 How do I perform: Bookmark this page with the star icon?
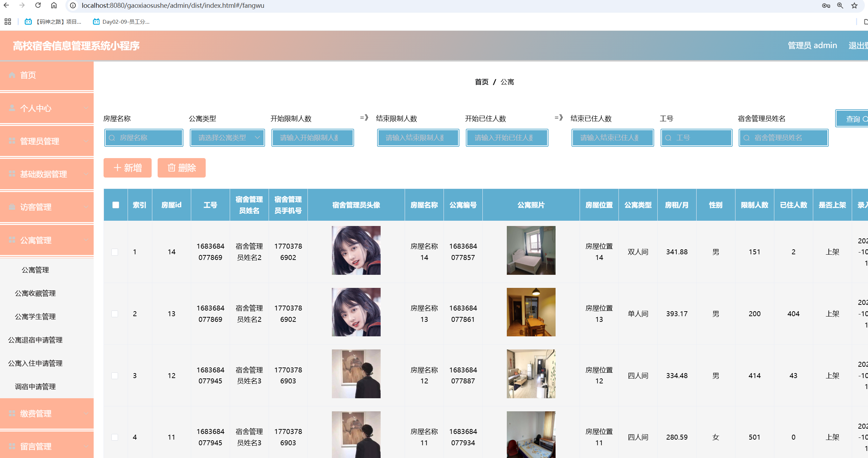click(854, 5)
